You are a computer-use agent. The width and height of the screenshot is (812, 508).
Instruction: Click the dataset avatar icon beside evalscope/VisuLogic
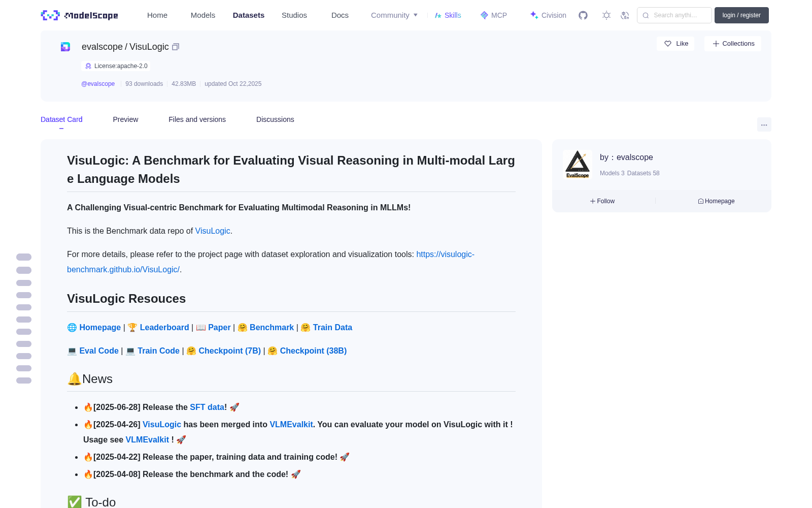coord(65,47)
